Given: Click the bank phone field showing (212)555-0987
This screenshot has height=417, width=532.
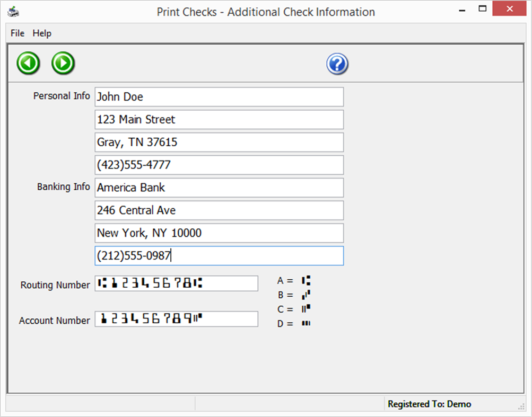Looking at the screenshot, I should tap(219, 256).
